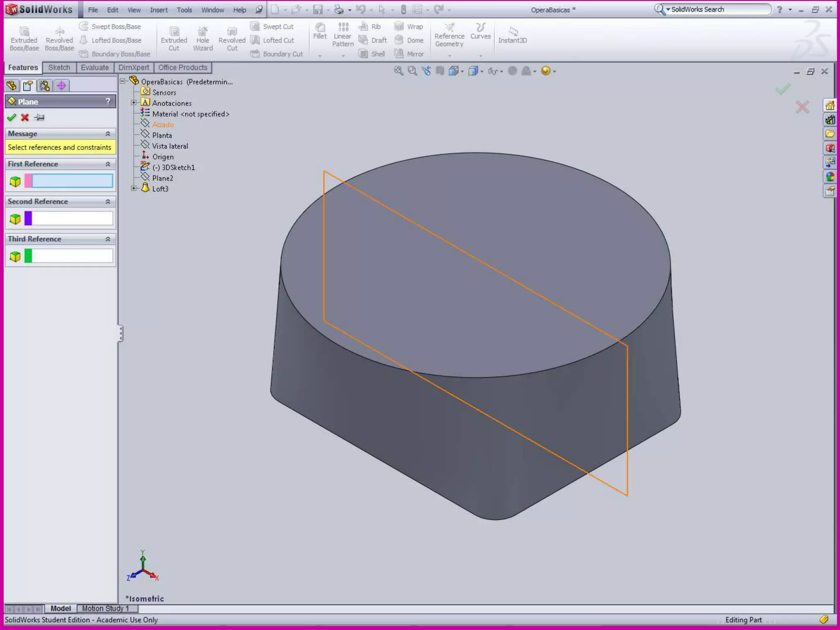Viewport: 840px width, 630px height.
Task: Open the Insert menu
Action: point(159,10)
